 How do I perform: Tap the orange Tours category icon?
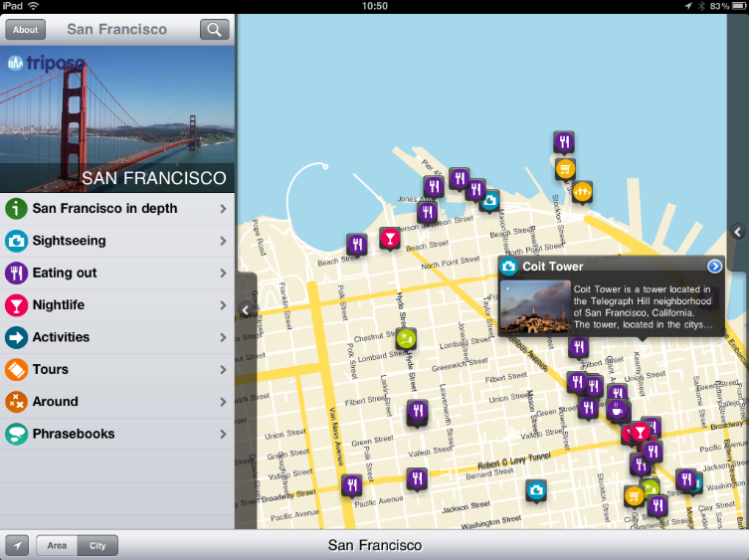[x=16, y=369]
